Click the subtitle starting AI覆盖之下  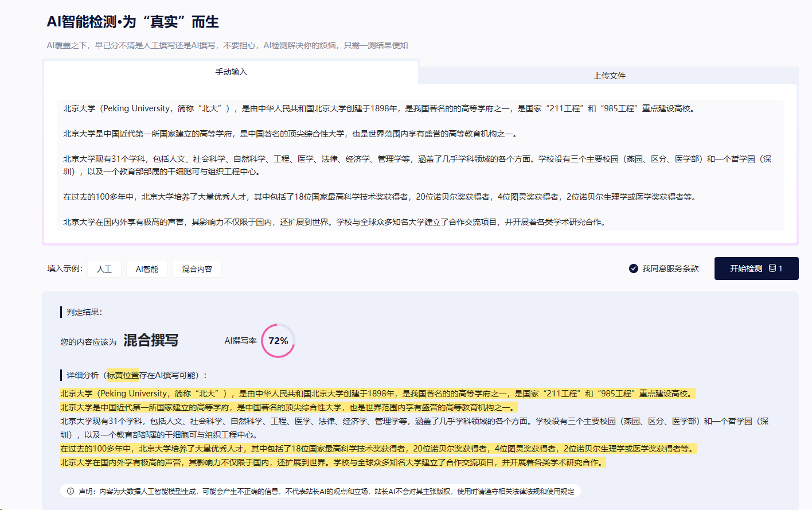pyautogui.click(x=227, y=45)
